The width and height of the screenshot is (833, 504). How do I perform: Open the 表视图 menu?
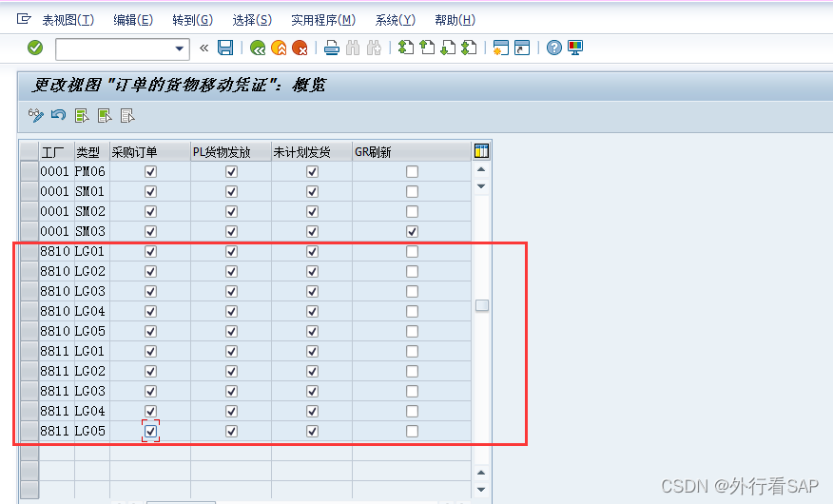(68, 20)
